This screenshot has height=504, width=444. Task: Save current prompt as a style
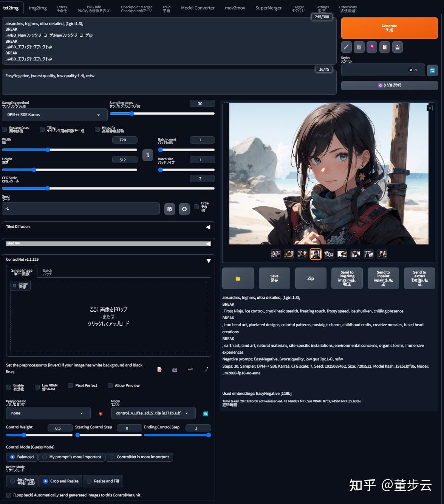click(397, 47)
